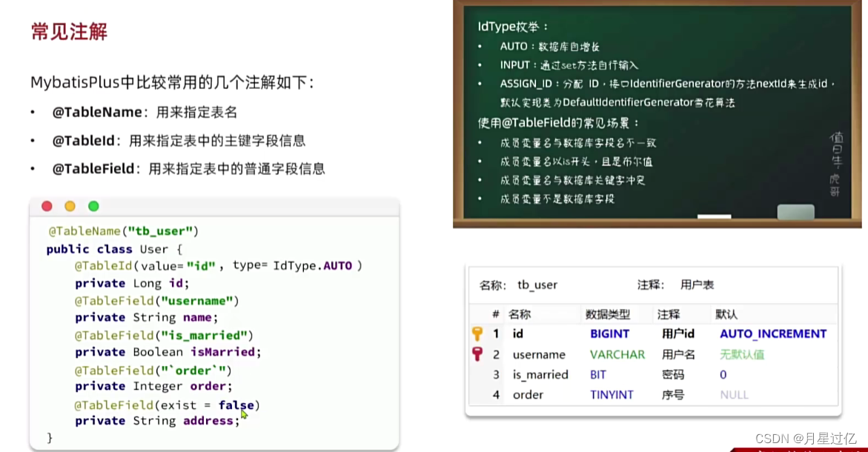The height and width of the screenshot is (452, 868).
Task: Click the AUTO_INCREMENT default cell
Action: coord(773,333)
